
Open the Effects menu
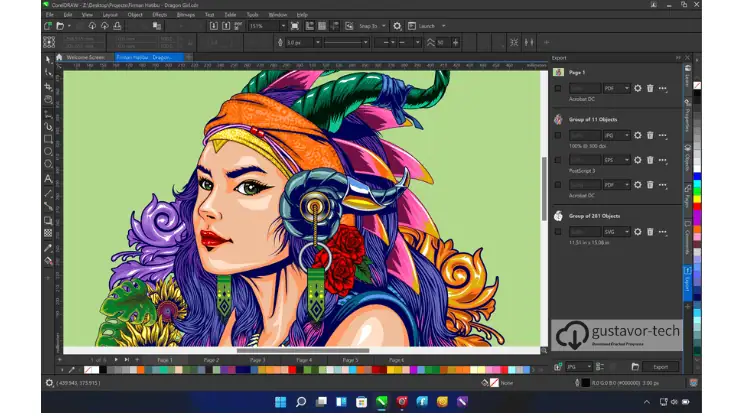coord(159,15)
